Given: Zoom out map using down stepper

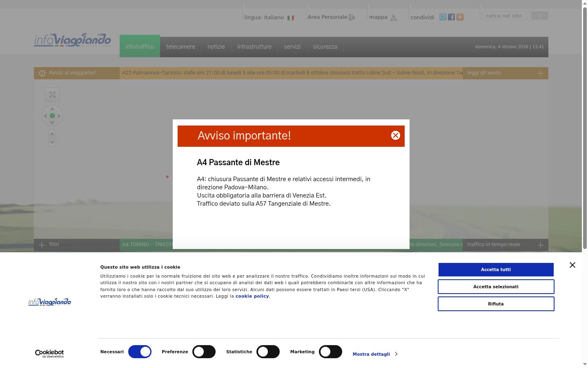Looking at the screenshot, I should (52, 143).
